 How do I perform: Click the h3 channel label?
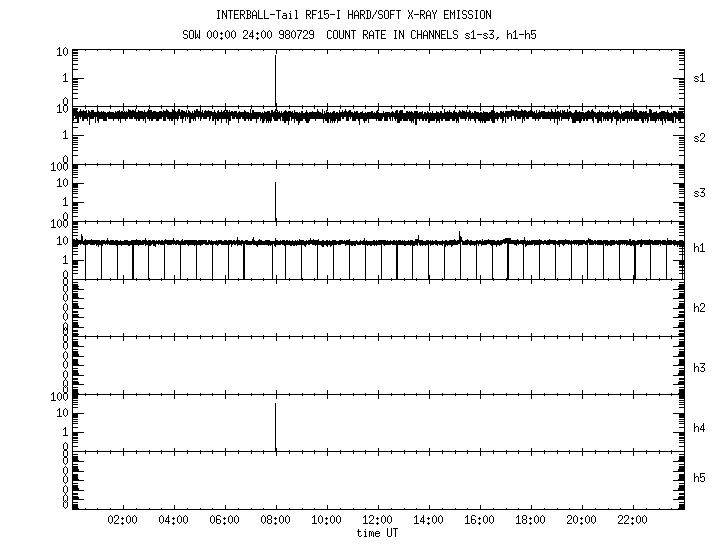click(x=700, y=367)
